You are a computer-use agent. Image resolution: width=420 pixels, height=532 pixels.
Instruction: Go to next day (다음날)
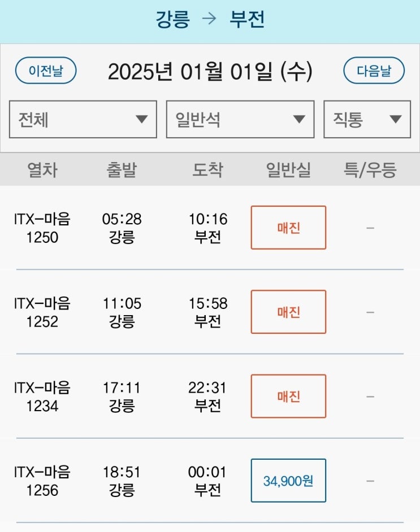[x=374, y=71]
